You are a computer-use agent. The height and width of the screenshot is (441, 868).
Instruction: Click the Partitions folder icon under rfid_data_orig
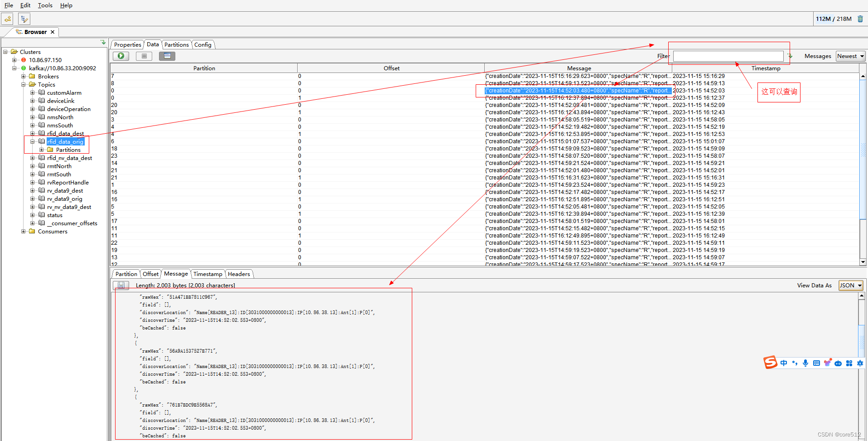50,150
